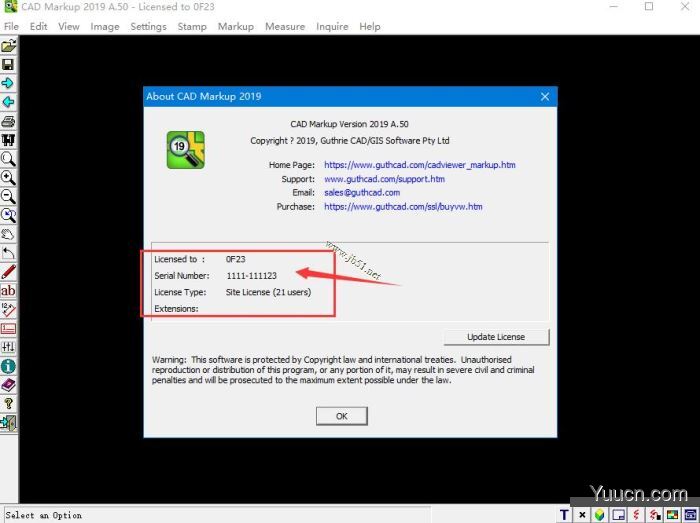This screenshot has width=700, height=523.
Task: Open the guthcad.com/support.htm link
Action: (x=384, y=179)
